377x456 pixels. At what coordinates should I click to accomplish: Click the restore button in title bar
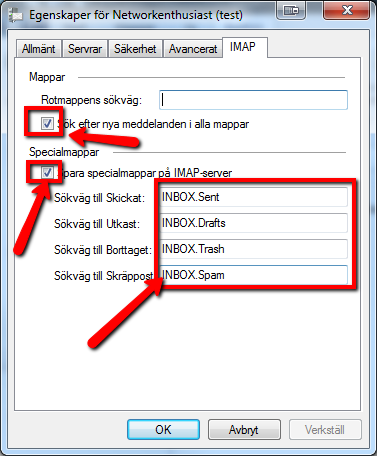click(x=292, y=10)
